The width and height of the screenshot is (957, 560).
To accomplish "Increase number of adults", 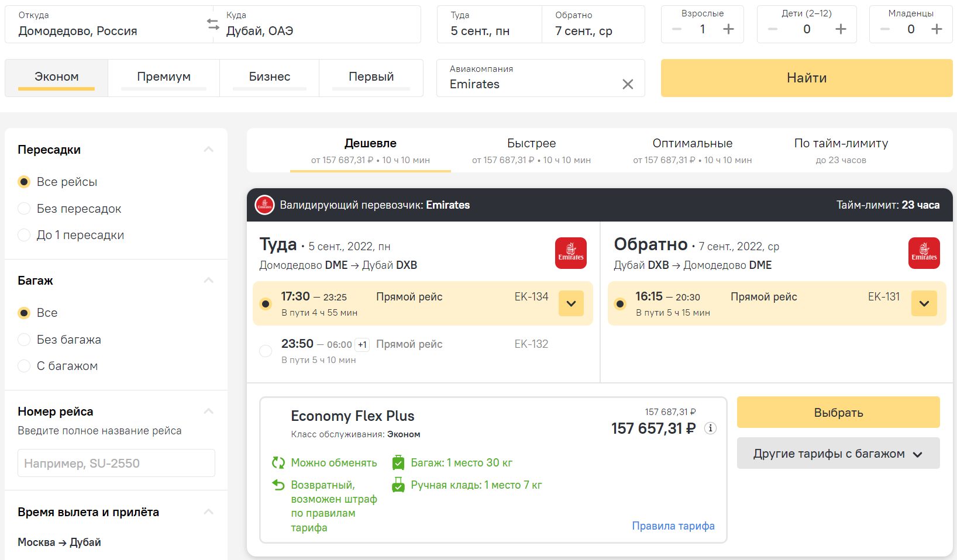I will coord(728,29).
